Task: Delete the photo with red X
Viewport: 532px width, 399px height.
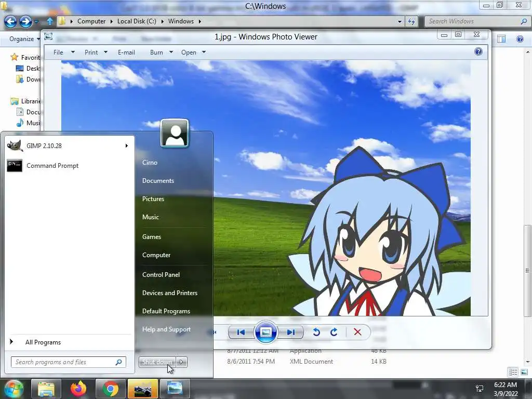Action: pyautogui.click(x=357, y=332)
